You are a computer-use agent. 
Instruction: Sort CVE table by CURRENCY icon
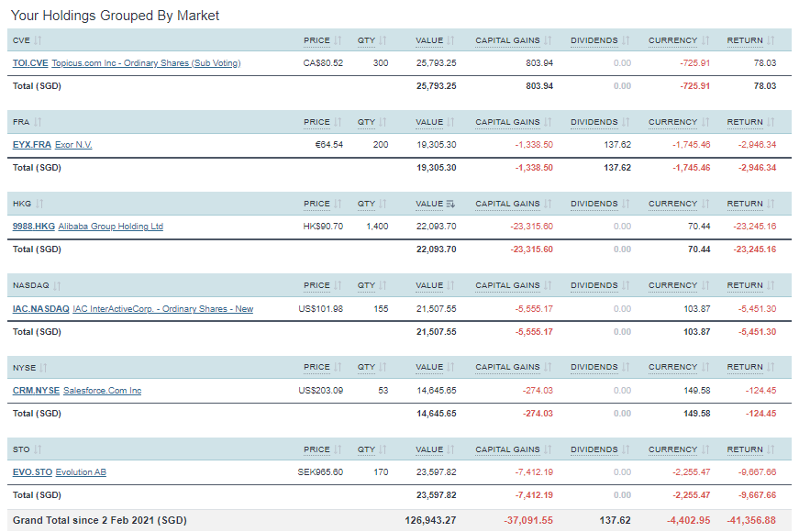click(705, 40)
